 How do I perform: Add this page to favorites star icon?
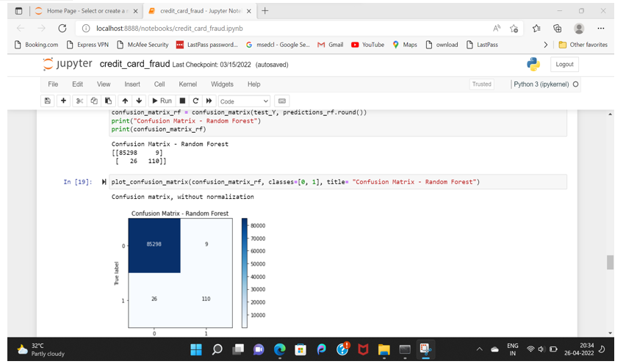(x=514, y=29)
